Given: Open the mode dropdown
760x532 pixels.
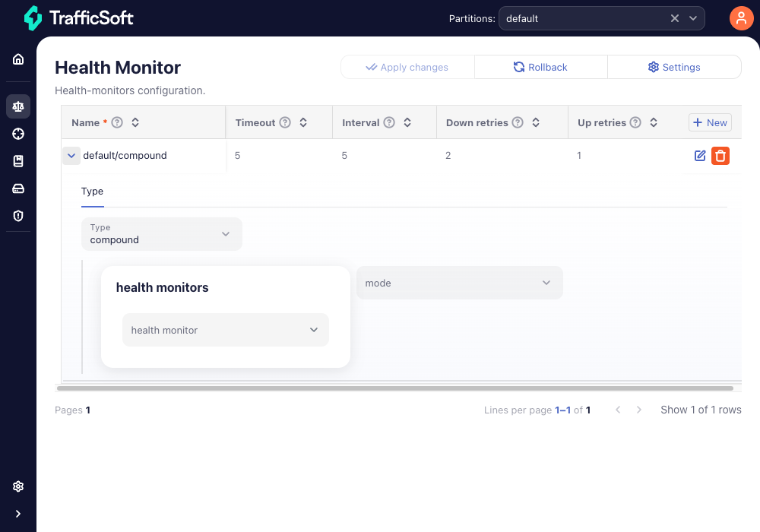Looking at the screenshot, I should (x=459, y=283).
